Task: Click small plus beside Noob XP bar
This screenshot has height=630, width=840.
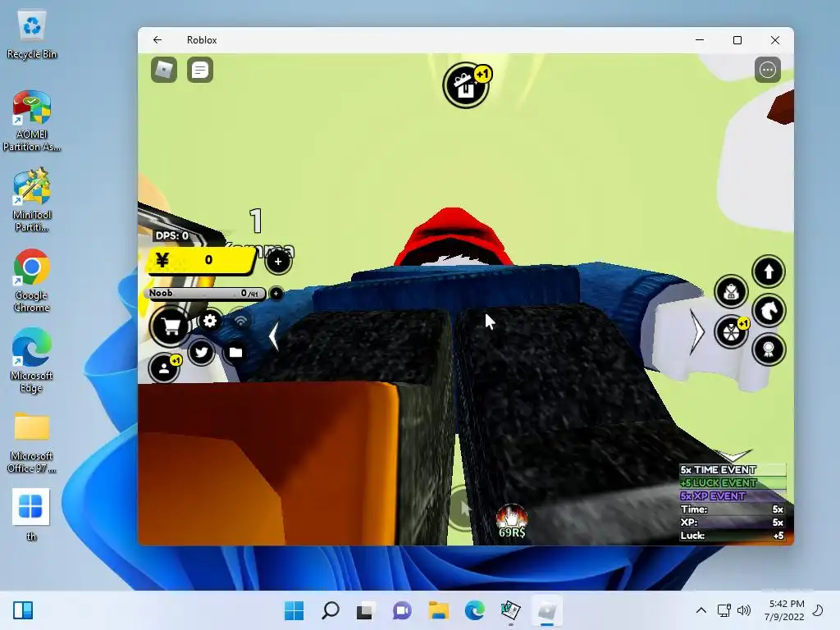Action: pyautogui.click(x=276, y=293)
